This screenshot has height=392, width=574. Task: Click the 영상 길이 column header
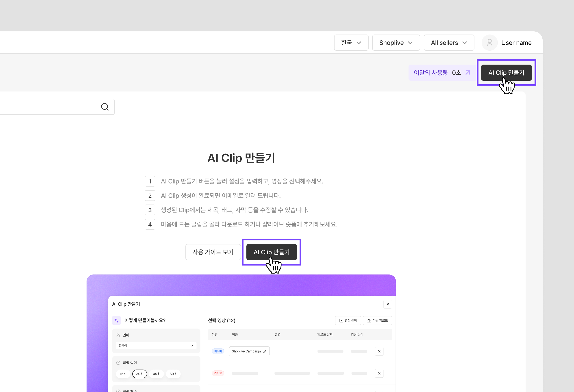click(357, 334)
